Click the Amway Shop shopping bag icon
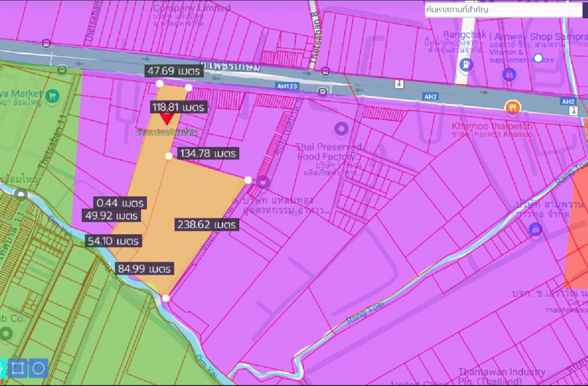The width and height of the screenshot is (588, 386). click(x=509, y=75)
